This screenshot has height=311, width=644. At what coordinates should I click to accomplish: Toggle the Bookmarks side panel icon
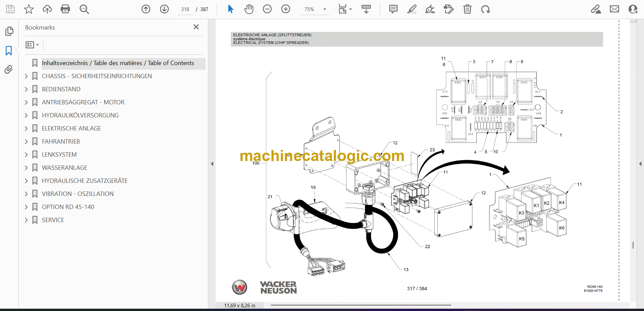[9, 51]
